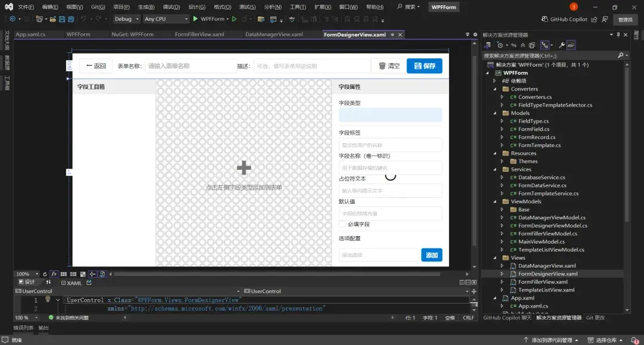Image resolution: width=644 pixels, height=345 pixels.
Task: Select FormDesignerViewModel.cs in the tree
Action: point(552,226)
